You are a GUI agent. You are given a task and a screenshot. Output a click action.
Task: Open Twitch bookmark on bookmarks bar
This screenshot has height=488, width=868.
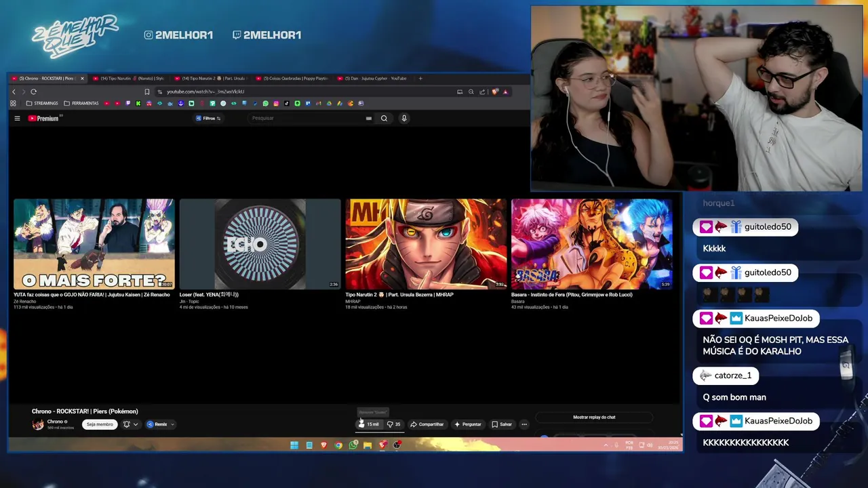click(127, 103)
